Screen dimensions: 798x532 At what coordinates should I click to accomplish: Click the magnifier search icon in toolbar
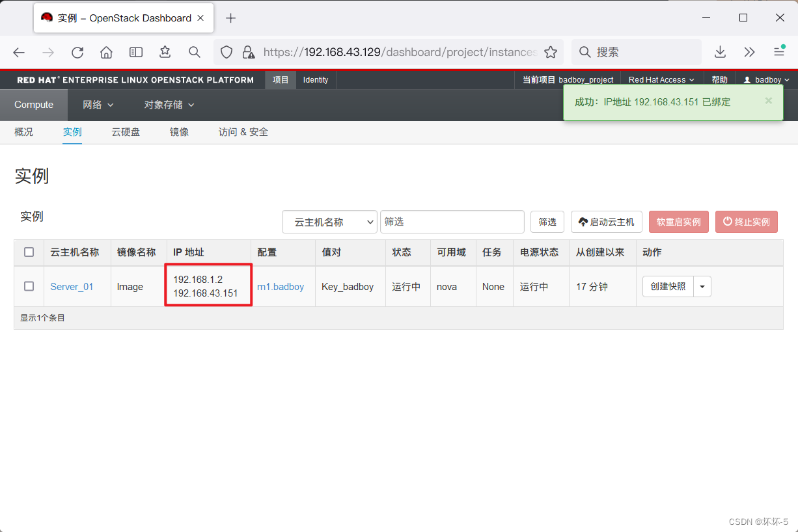pos(194,52)
